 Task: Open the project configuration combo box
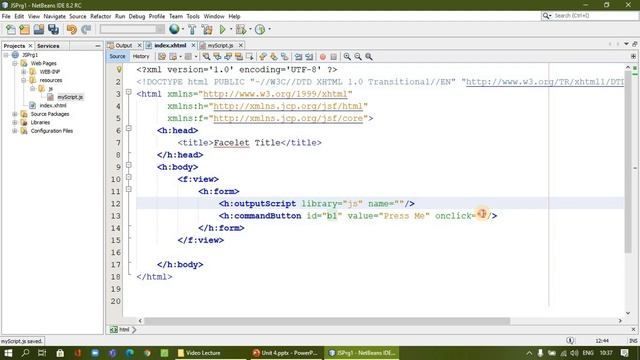point(132,29)
